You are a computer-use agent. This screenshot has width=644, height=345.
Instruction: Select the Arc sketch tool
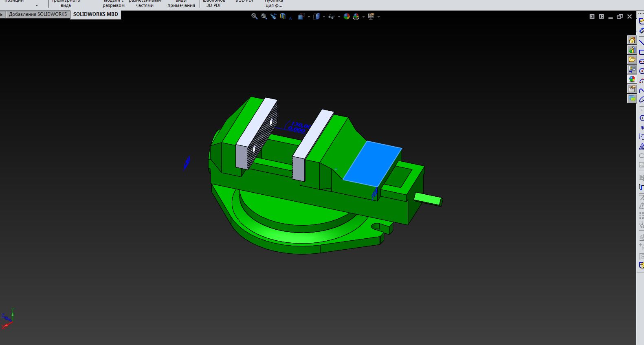click(641, 81)
